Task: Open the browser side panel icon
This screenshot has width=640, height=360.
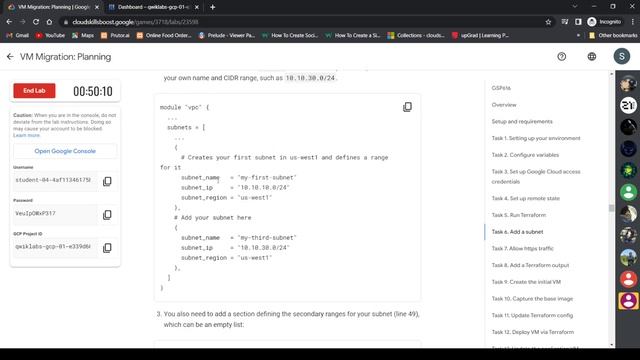Action: [578, 22]
